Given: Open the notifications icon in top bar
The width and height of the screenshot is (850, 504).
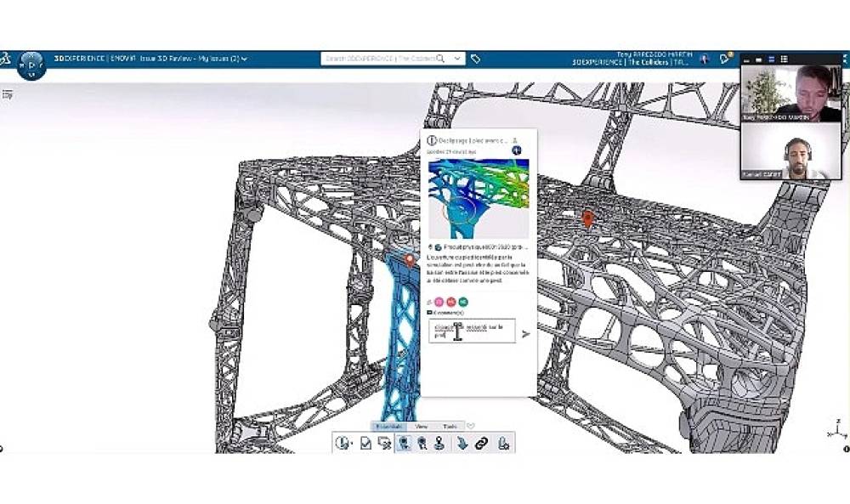Looking at the screenshot, I should (x=724, y=59).
